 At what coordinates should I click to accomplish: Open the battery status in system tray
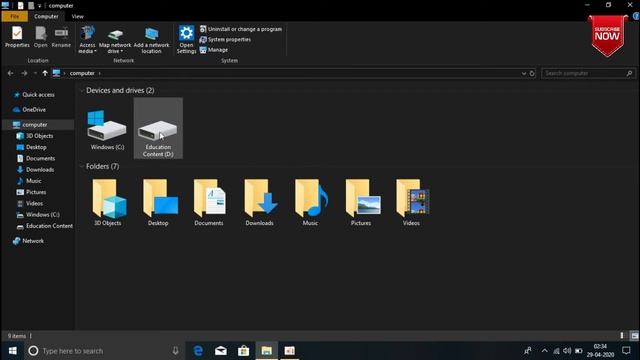[579, 351]
